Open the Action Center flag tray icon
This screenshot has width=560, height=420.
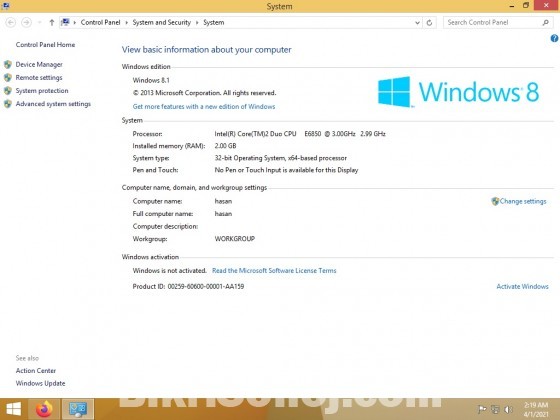pyautogui.click(x=482, y=409)
